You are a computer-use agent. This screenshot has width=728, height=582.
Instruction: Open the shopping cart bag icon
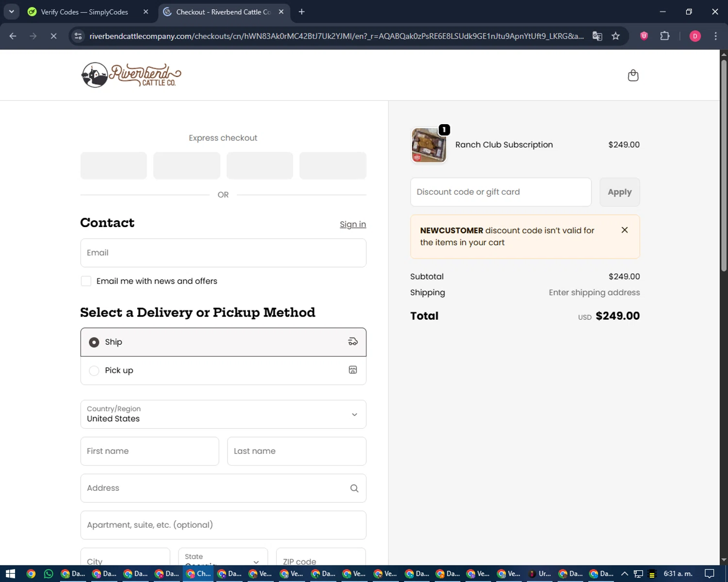633,75
